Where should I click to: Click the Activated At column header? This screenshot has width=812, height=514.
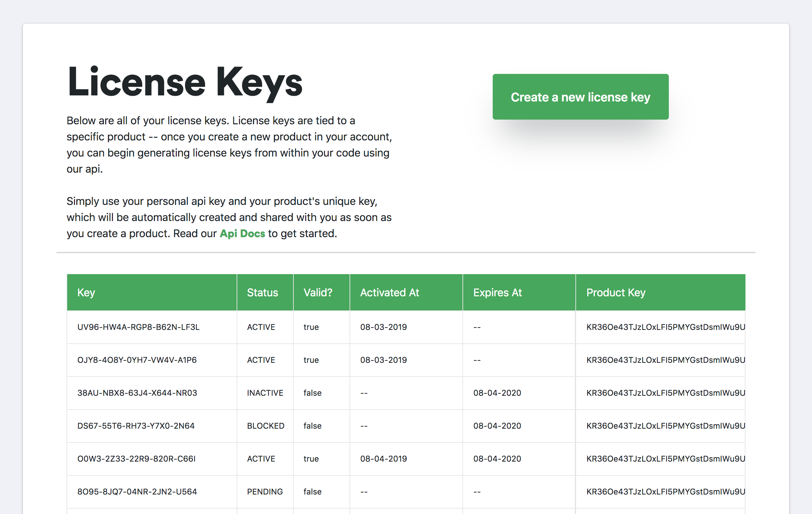pos(390,292)
